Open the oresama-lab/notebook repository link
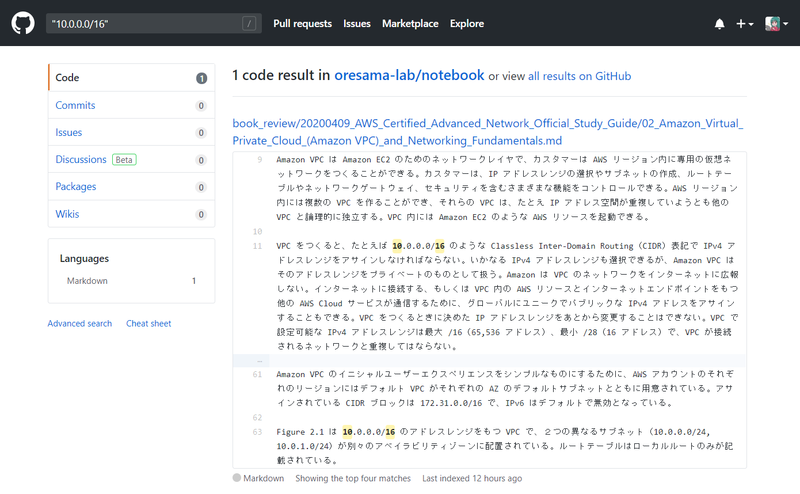The width and height of the screenshot is (800, 494). pos(409,76)
